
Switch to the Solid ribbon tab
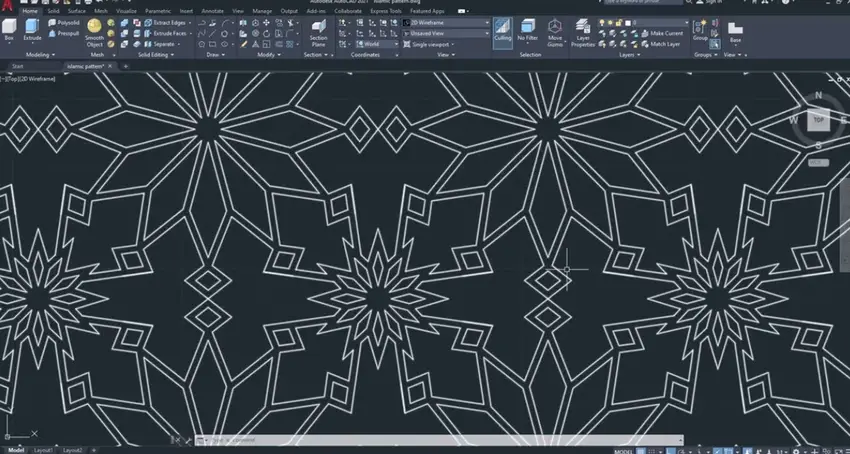pyautogui.click(x=53, y=11)
